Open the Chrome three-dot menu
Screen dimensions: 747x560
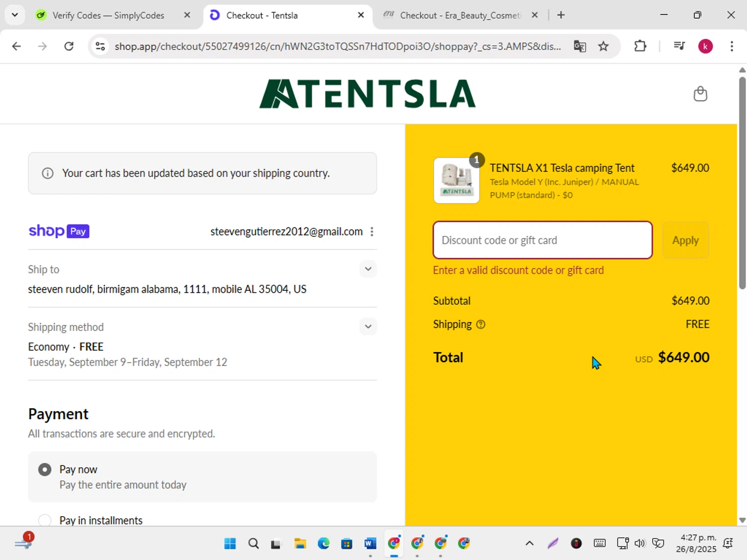[x=732, y=46]
